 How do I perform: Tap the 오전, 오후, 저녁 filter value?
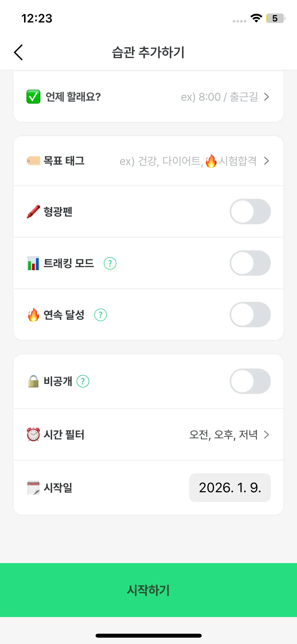point(223,435)
